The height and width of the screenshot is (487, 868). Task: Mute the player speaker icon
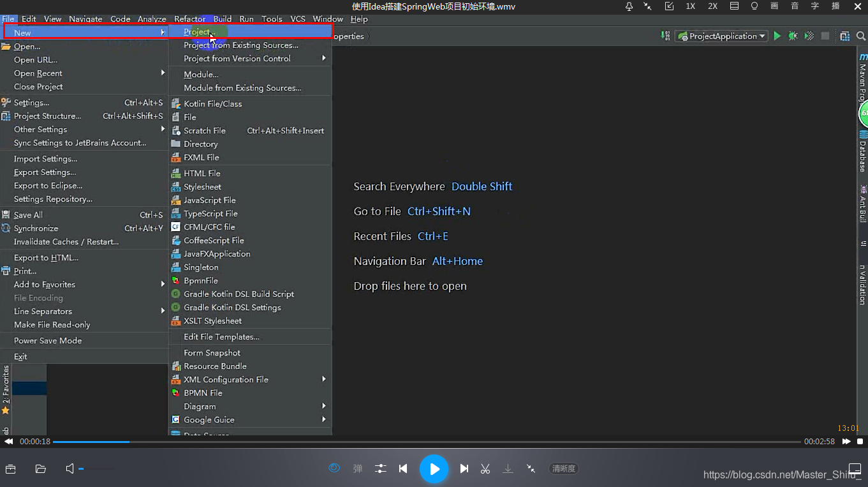pos(70,469)
